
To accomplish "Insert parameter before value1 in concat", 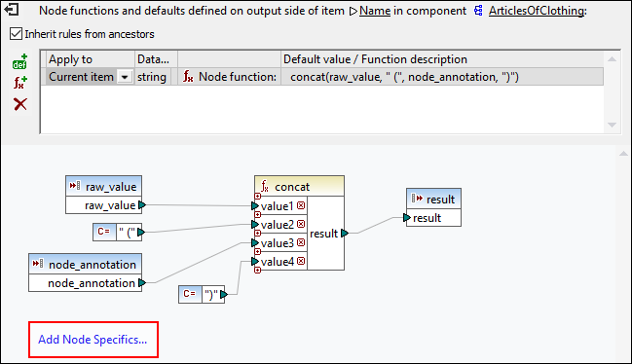I will (257, 197).
